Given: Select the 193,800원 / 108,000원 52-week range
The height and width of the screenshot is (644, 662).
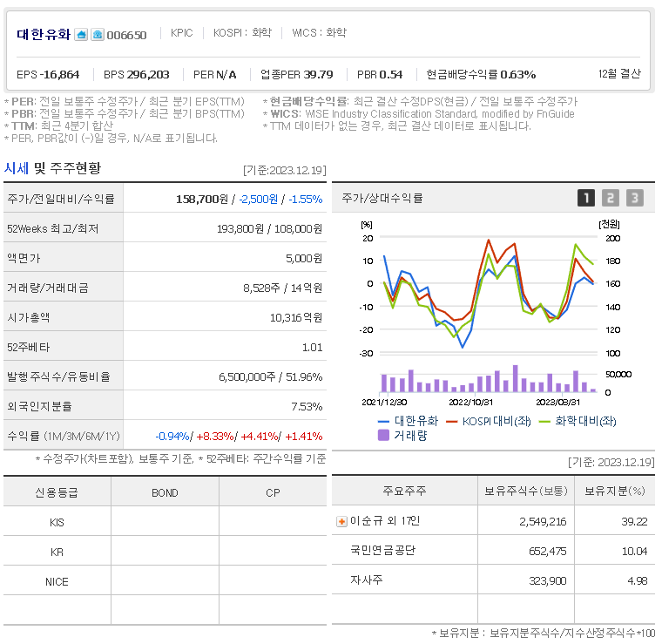Looking at the screenshot, I should [269, 229].
